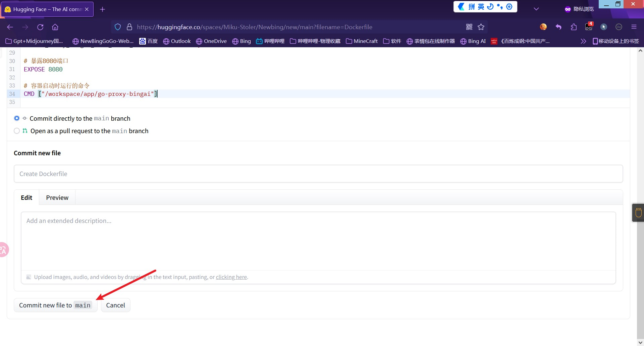644x346 pixels.
Task: Reload the current page
Action: point(40,27)
